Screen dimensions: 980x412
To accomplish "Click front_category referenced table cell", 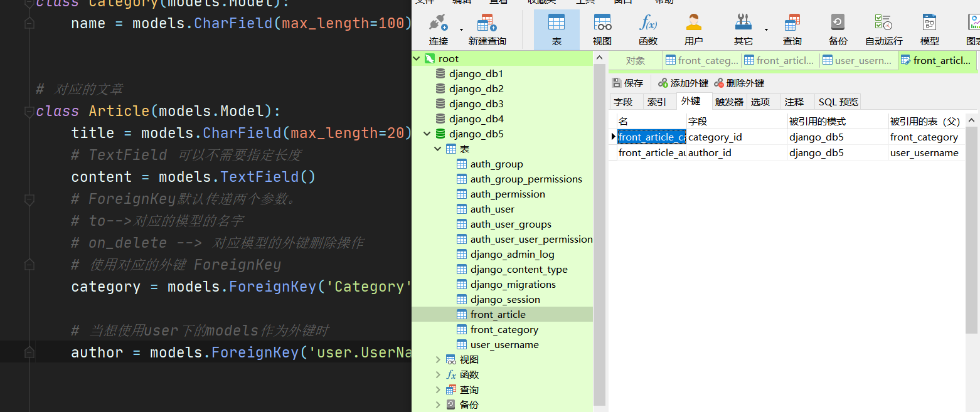I will [x=927, y=137].
